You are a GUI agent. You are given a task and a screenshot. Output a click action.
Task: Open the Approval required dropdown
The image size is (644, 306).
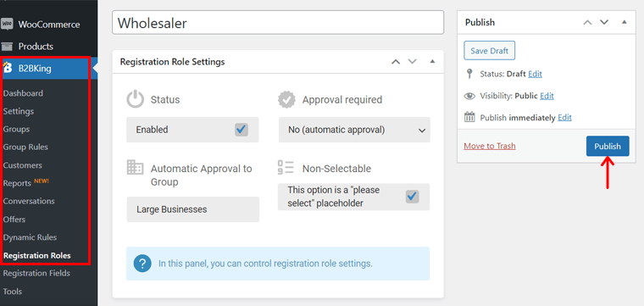click(x=354, y=130)
